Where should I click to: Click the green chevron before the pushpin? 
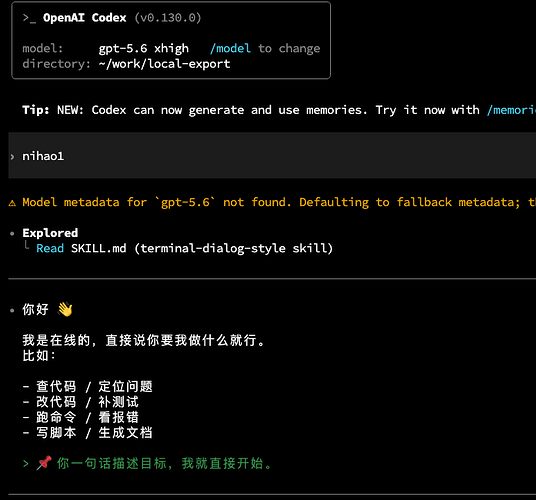(x=26, y=464)
